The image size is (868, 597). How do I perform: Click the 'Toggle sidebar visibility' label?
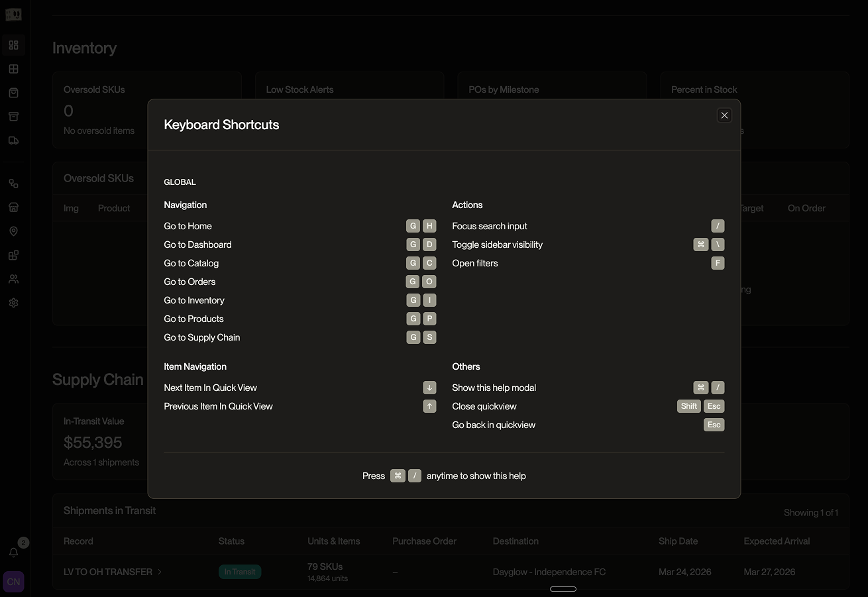point(497,244)
